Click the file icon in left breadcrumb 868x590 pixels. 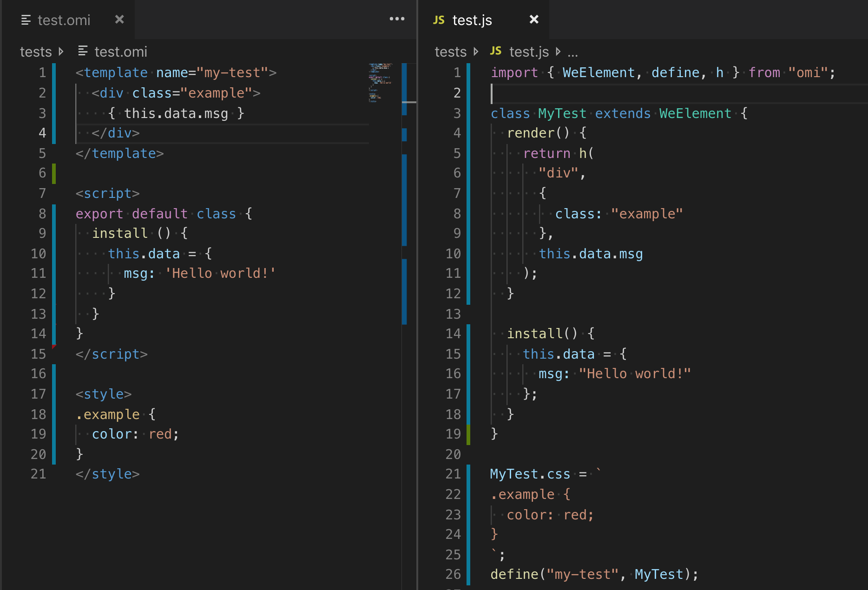coord(83,51)
